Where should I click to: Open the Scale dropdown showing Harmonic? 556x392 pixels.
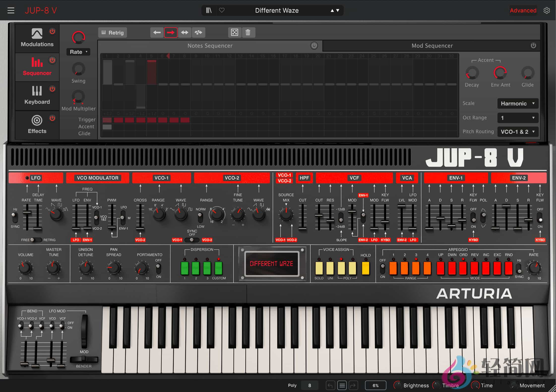(x=518, y=103)
